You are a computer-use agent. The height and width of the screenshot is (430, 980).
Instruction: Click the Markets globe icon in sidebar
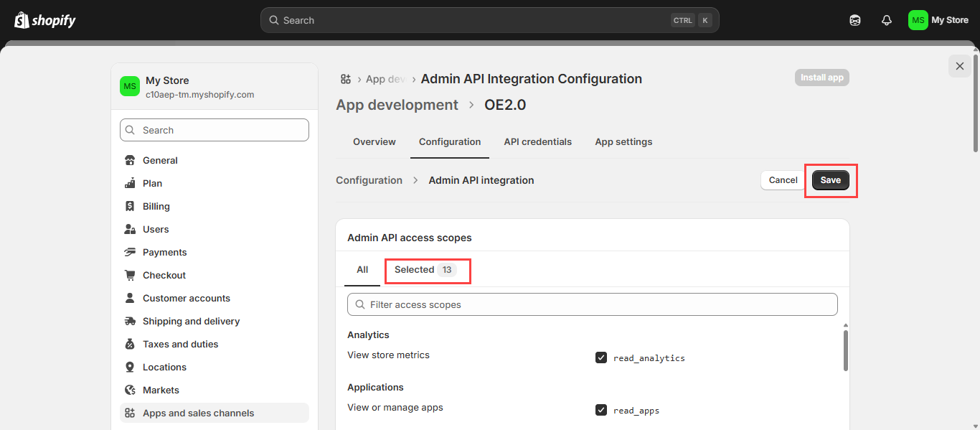pos(130,390)
